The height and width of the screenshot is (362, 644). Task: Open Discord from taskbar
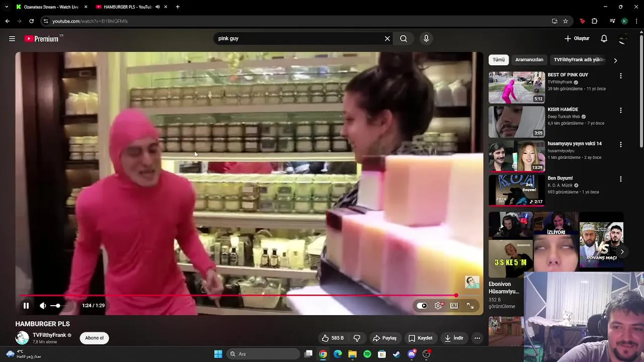click(412, 354)
